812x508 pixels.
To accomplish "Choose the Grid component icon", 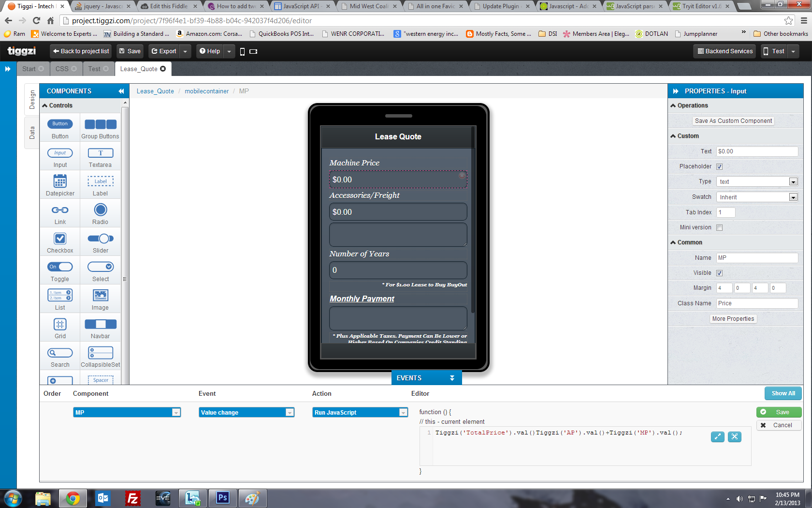I will click(60, 324).
